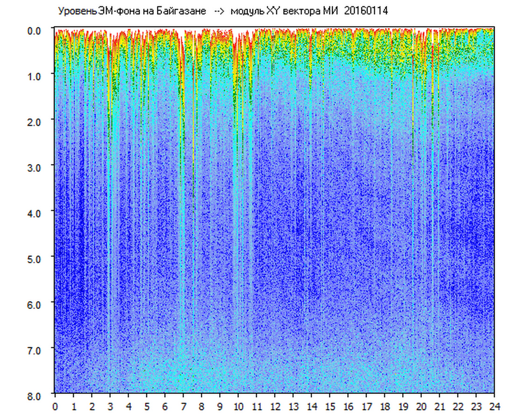
Task: Click the arrow "-->" in the title
Action: (219, 11)
